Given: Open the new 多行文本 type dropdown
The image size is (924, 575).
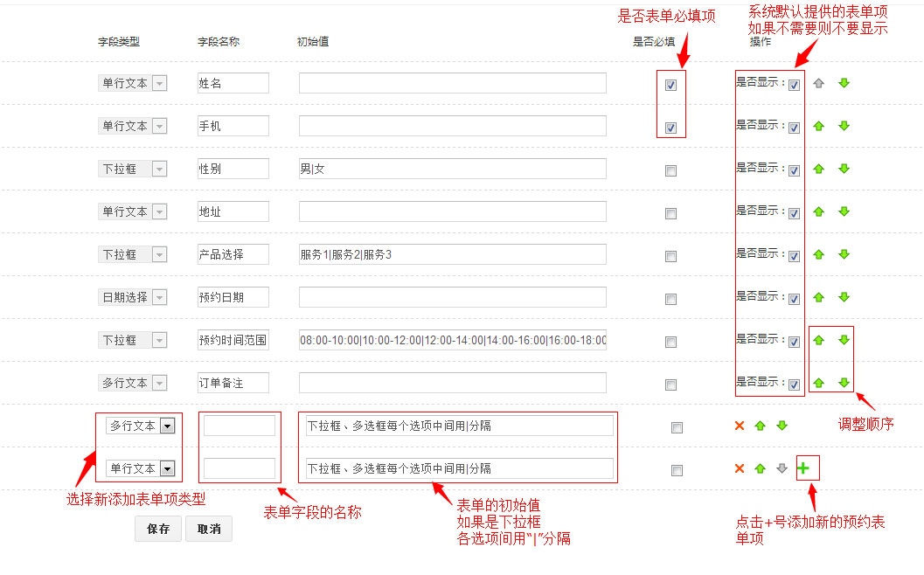Looking at the screenshot, I should (x=140, y=426).
